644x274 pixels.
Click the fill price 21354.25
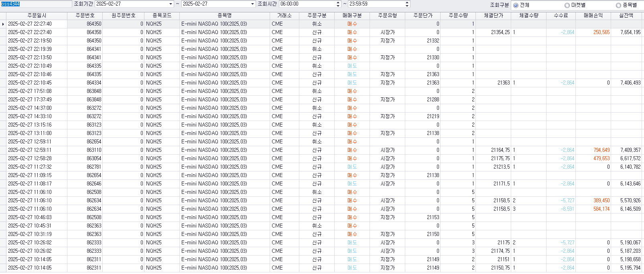pyautogui.click(x=500, y=32)
